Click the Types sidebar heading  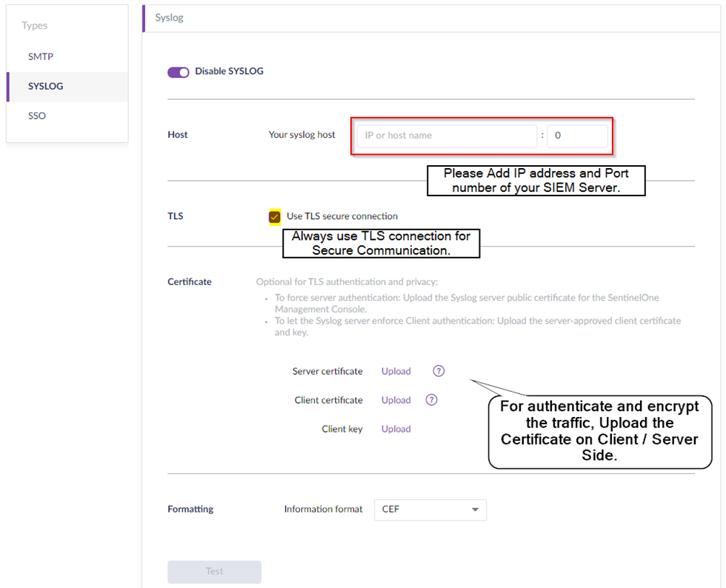coord(35,25)
